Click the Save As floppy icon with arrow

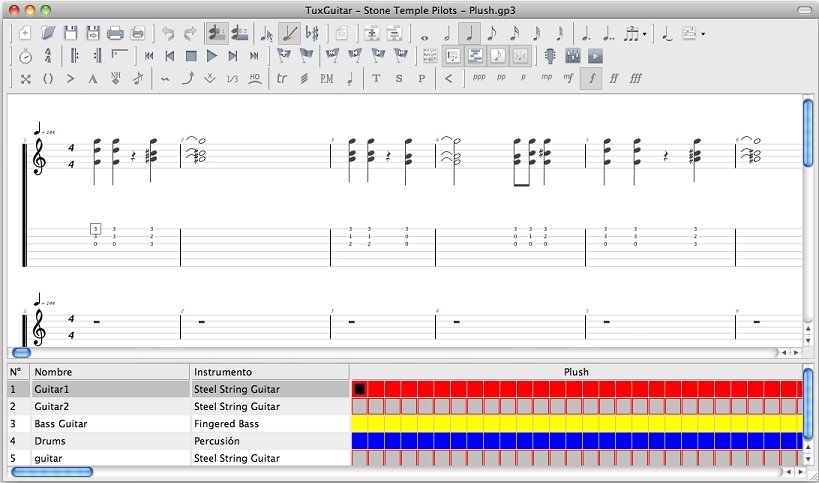tap(93, 33)
